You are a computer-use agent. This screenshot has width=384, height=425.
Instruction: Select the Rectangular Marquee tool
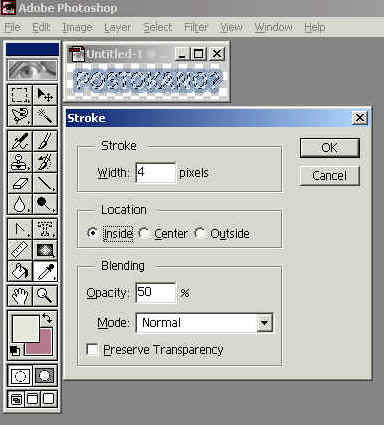tap(20, 95)
